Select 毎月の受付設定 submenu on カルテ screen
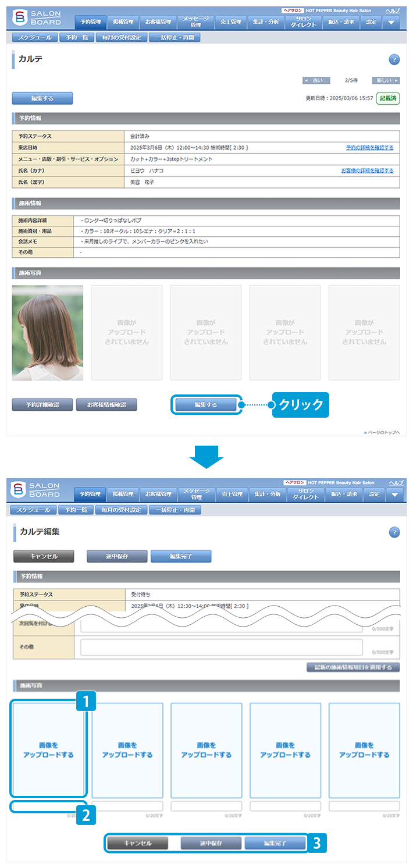The image size is (413, 868). (120, 37)
